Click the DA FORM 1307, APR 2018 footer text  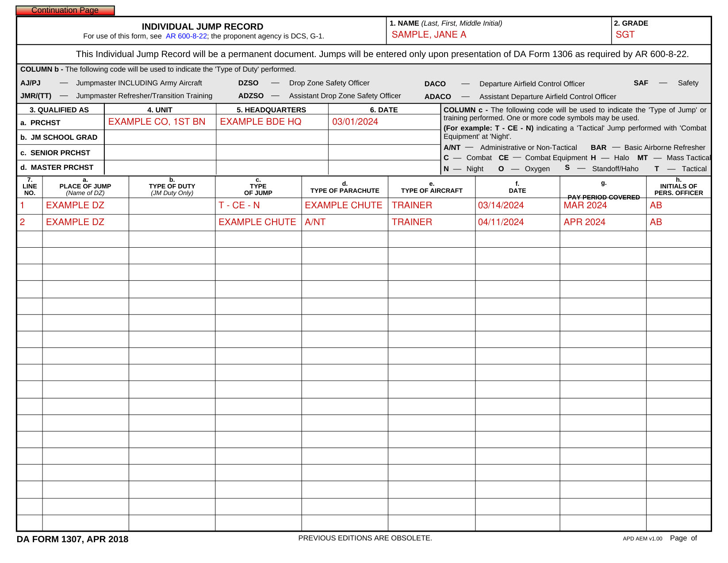click(73, 539)
